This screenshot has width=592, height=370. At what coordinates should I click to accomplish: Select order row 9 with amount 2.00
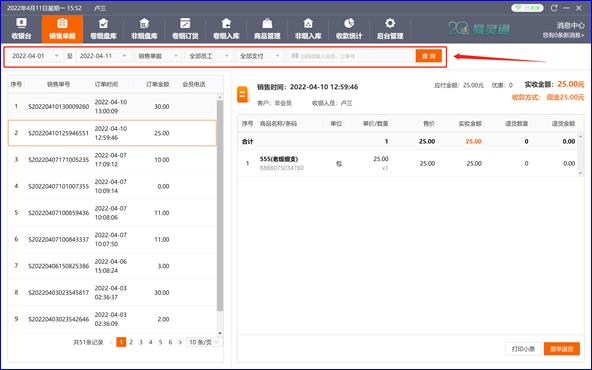click(113, 319)
